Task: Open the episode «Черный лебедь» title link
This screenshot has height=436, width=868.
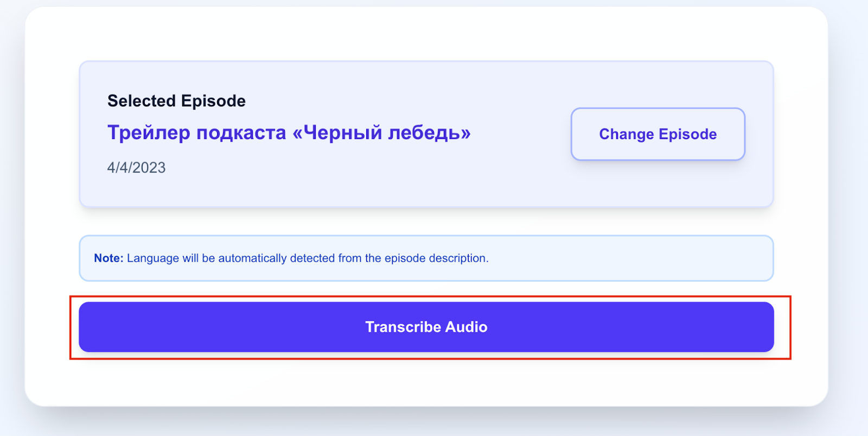Action: coord(289,132)
